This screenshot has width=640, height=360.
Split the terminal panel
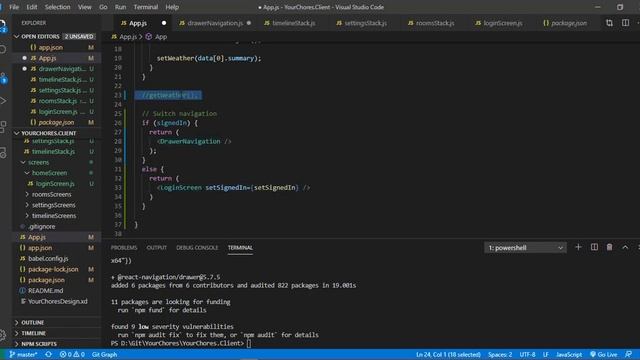tap(594, 247)
